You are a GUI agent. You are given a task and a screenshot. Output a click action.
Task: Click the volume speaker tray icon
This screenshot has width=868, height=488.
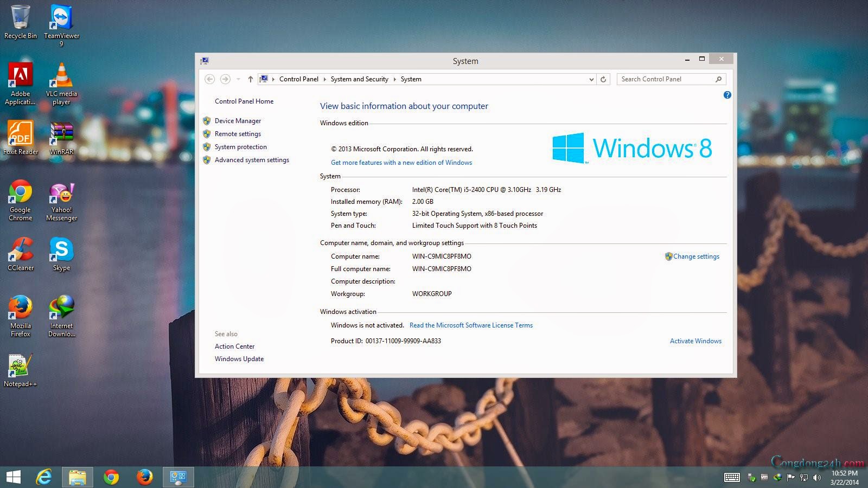[x=817, y=478]
